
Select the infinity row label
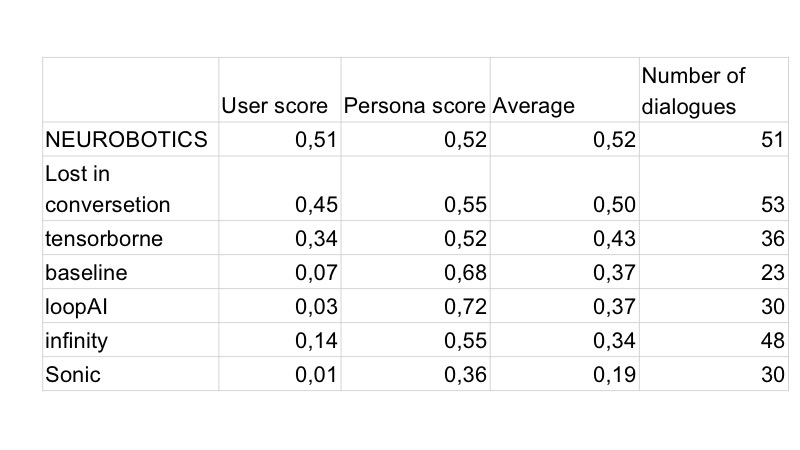76,341
